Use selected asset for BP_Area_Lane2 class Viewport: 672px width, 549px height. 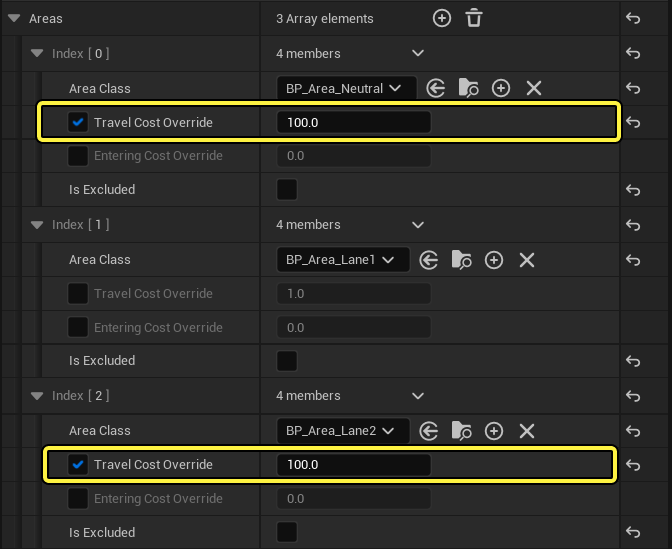click(429, 431)
